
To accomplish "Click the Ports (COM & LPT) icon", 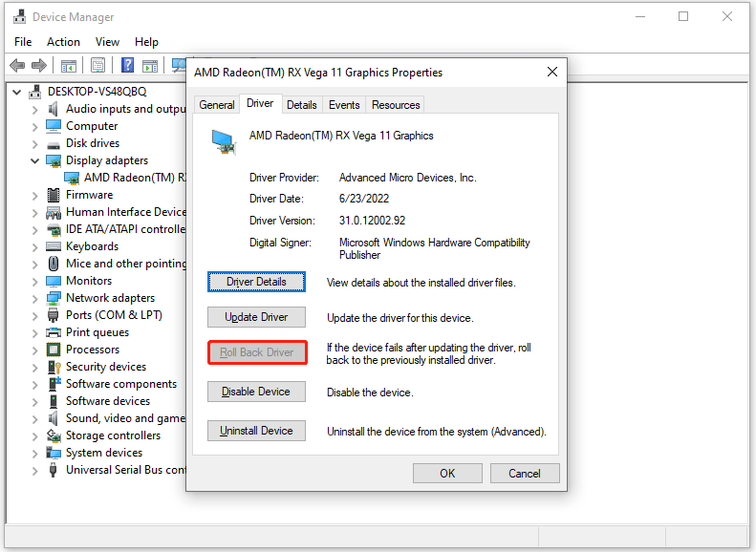I will click(53, 315).
